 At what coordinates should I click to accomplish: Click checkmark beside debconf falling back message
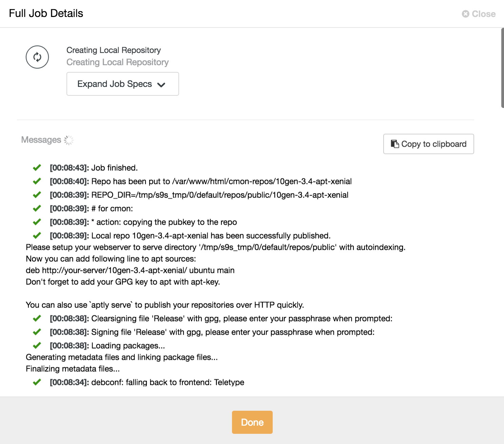[37, 382]
